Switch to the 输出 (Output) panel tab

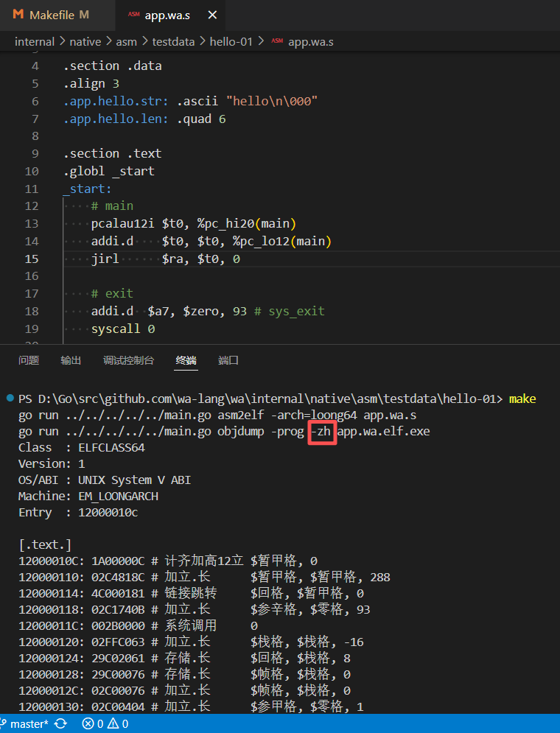point(71,360)
